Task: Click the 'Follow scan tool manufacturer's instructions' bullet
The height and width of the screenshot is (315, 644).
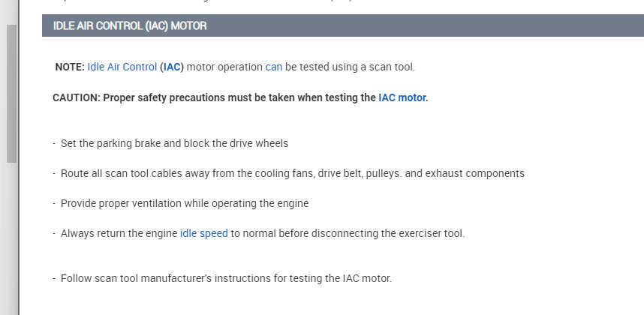Action: pos(225,278)
